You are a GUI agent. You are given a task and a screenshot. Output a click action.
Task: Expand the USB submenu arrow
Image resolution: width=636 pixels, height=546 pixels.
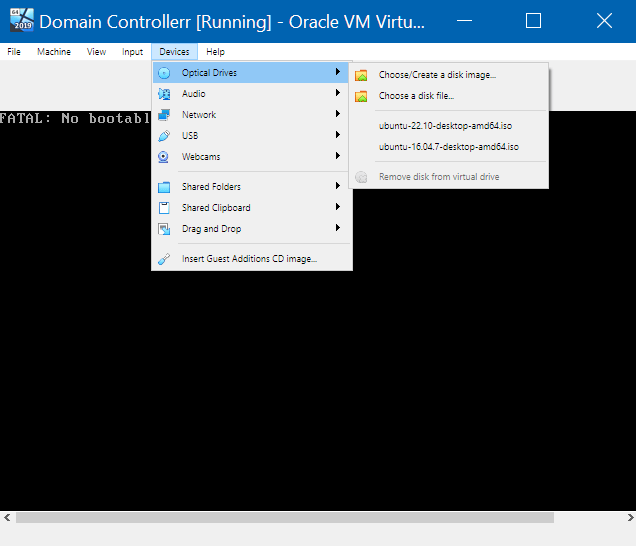click(337, 135)
